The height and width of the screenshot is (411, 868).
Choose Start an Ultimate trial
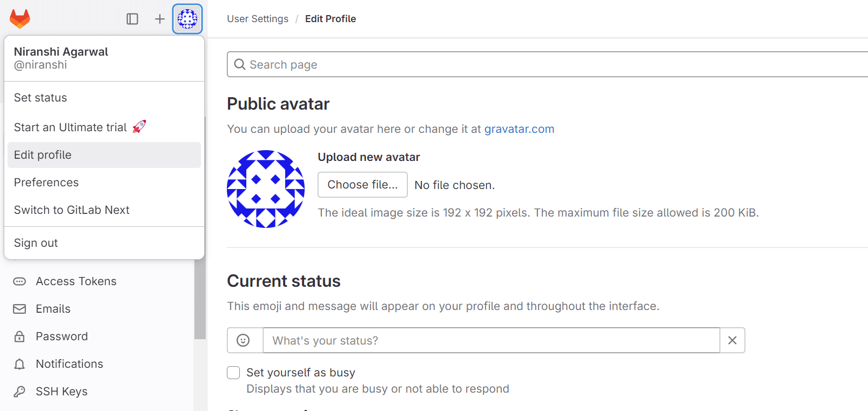104,127
